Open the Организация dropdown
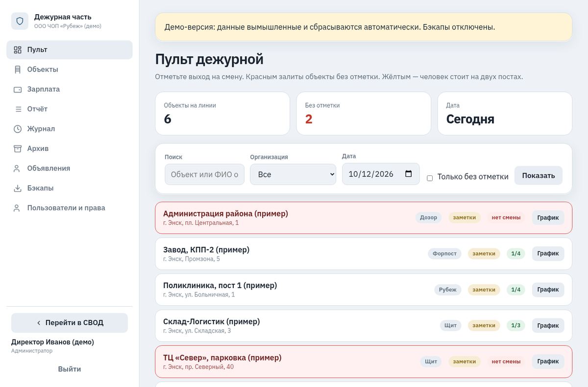 click(x=293, y=174)
